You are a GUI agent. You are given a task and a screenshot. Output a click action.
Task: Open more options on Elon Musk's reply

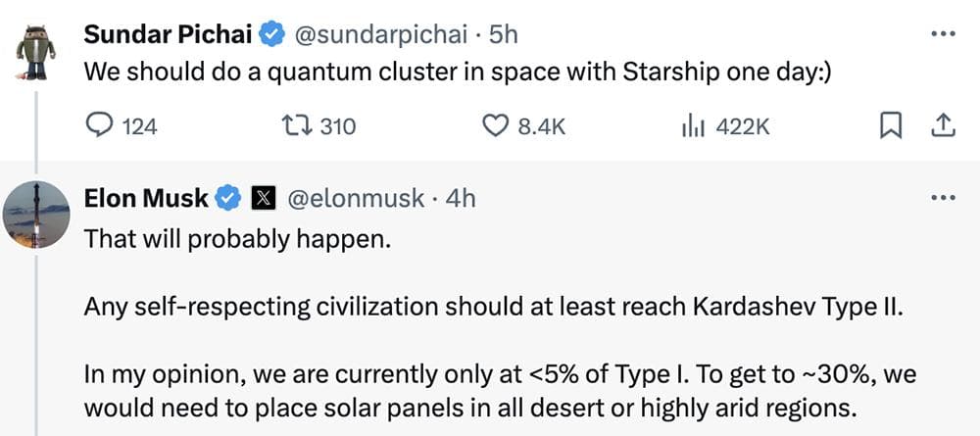point(942,197)
